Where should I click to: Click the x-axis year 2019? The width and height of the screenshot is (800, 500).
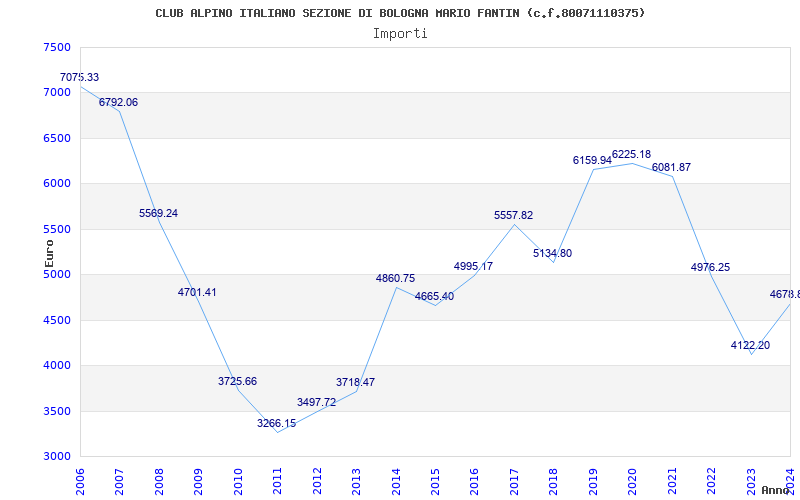coord(593,481)
